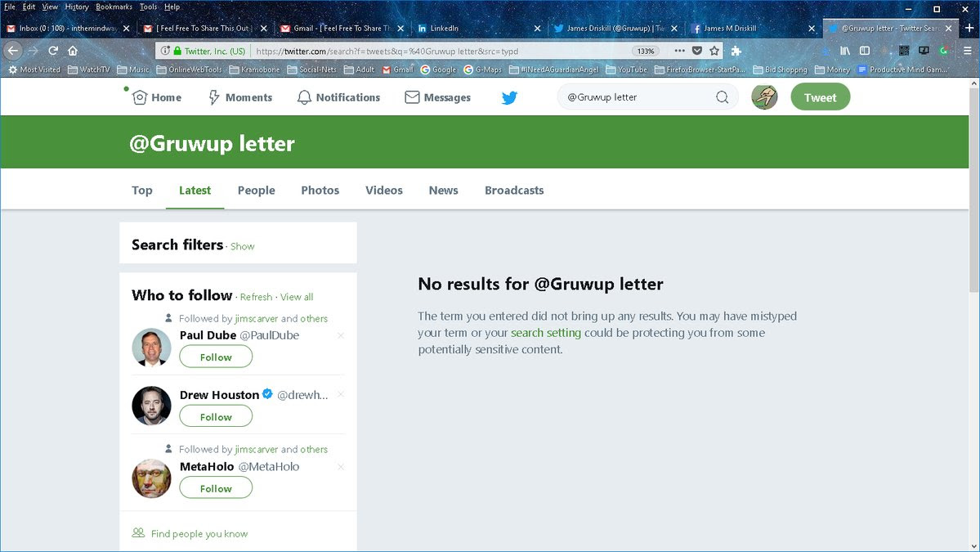
Task: Expand the Money bookmark folder
Action: tap(833, 70)
